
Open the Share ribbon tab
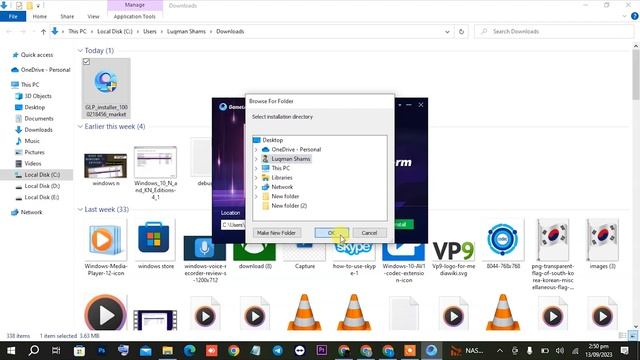pyautogui.click(x=67, y=16)
